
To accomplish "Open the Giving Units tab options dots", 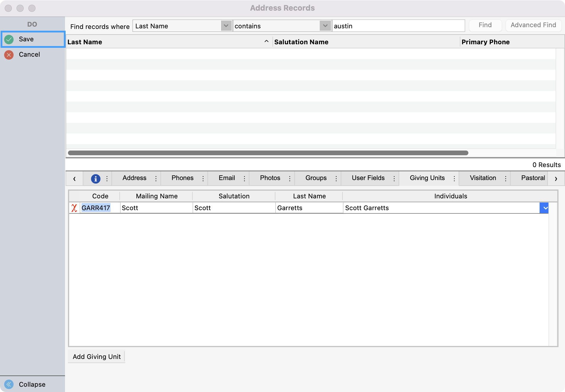I will (x=454, y=179).
